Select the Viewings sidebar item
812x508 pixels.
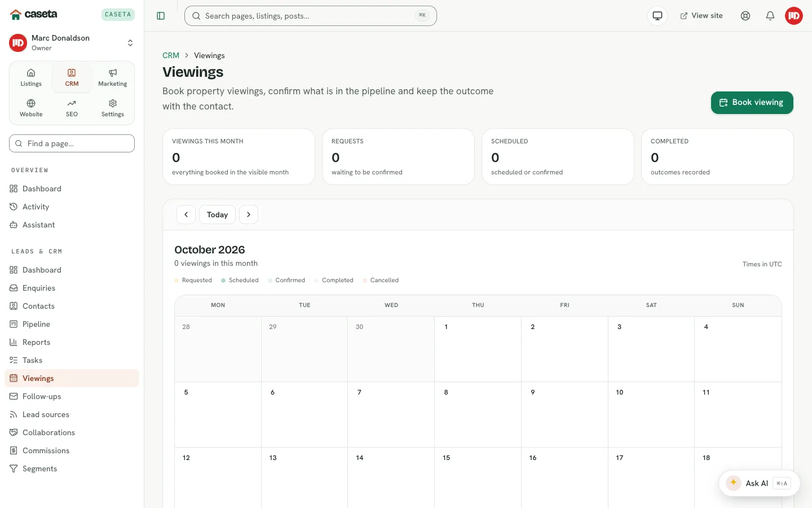tap(72, 378)
